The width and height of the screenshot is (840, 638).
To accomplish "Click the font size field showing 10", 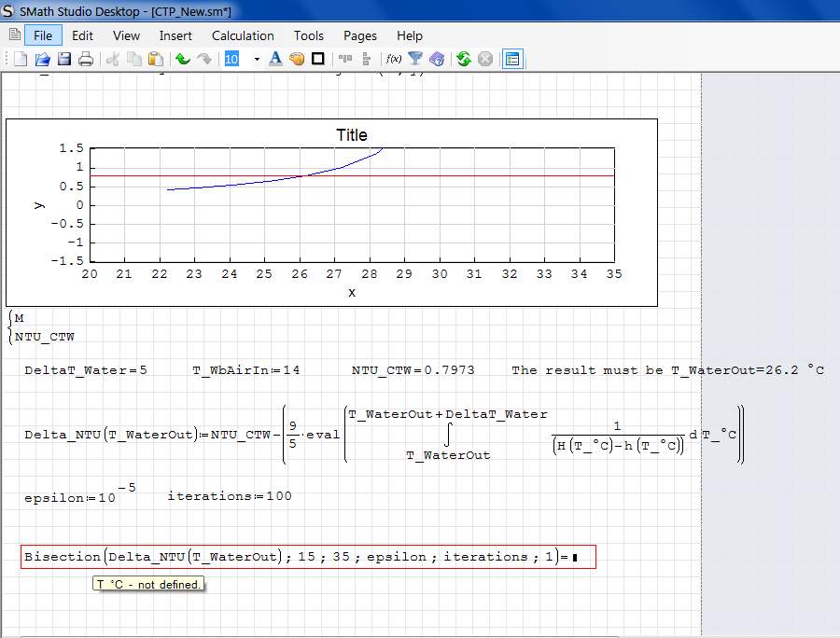I will pos(232,59).
